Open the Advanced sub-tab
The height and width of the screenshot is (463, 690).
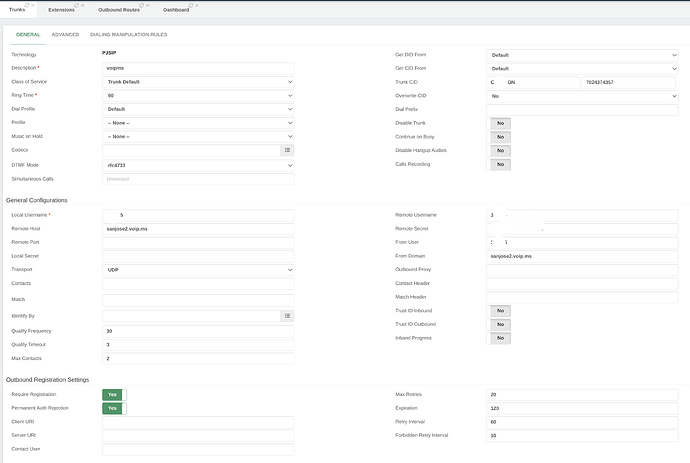[65, 34]
